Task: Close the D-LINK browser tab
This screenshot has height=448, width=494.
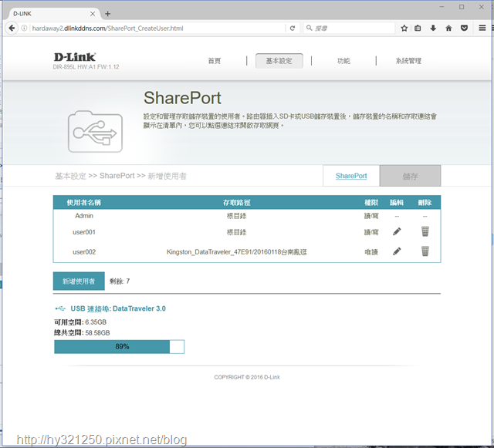Action: coord(93,14)
